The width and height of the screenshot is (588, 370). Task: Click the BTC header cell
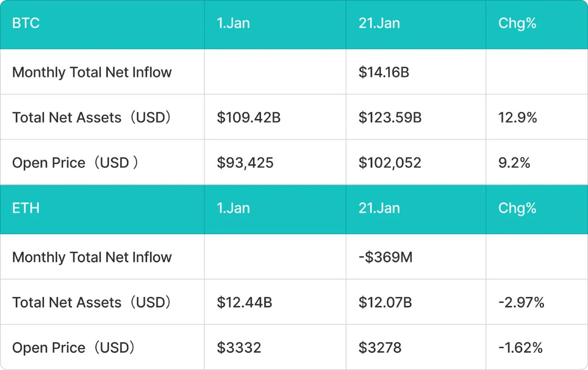26,23
